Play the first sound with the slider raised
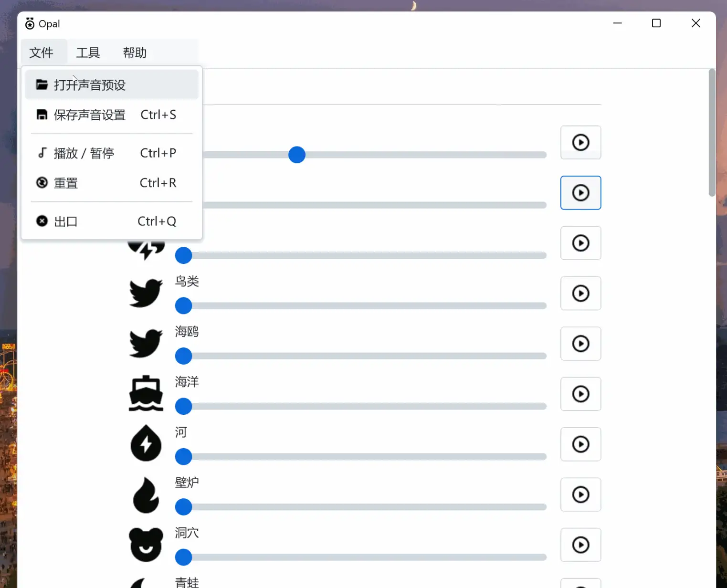 tap(580, 142)
